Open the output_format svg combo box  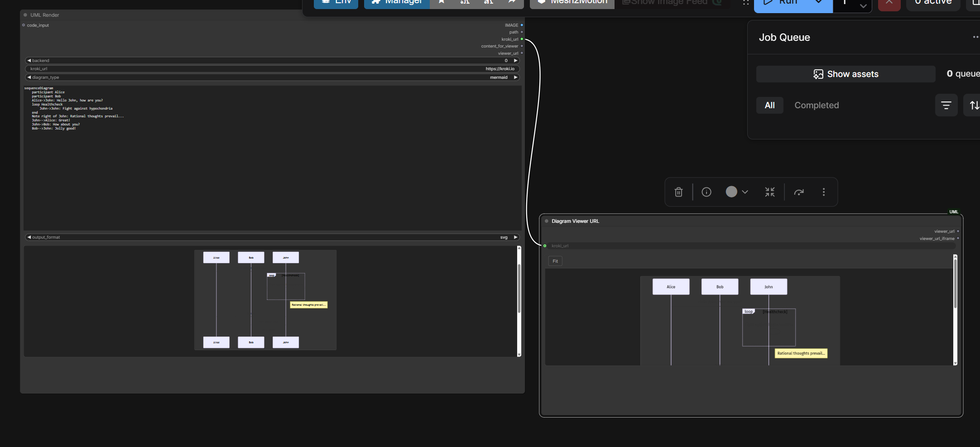[272, 237]
